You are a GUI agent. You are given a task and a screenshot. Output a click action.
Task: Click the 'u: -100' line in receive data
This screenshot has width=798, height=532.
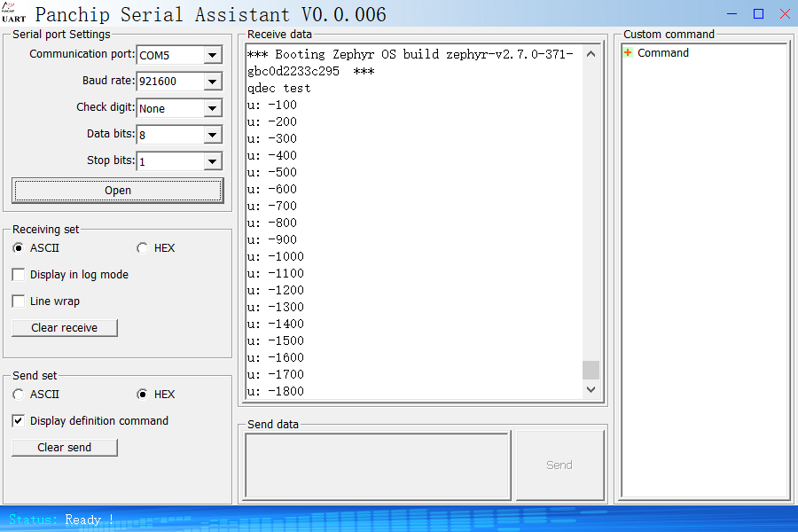(x=272, y=105)
